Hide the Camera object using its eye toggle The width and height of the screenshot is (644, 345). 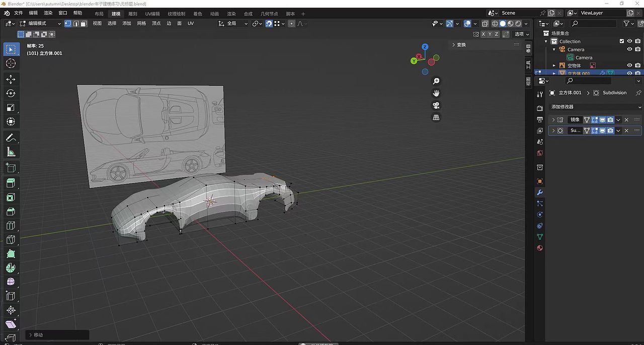(x=629, y=49)
